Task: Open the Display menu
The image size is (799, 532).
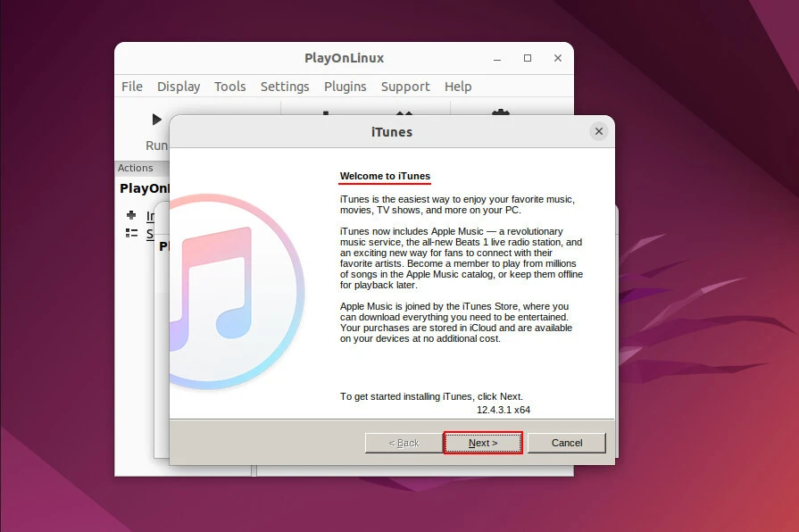Action: pyautogui.click(x=179, y=87)
